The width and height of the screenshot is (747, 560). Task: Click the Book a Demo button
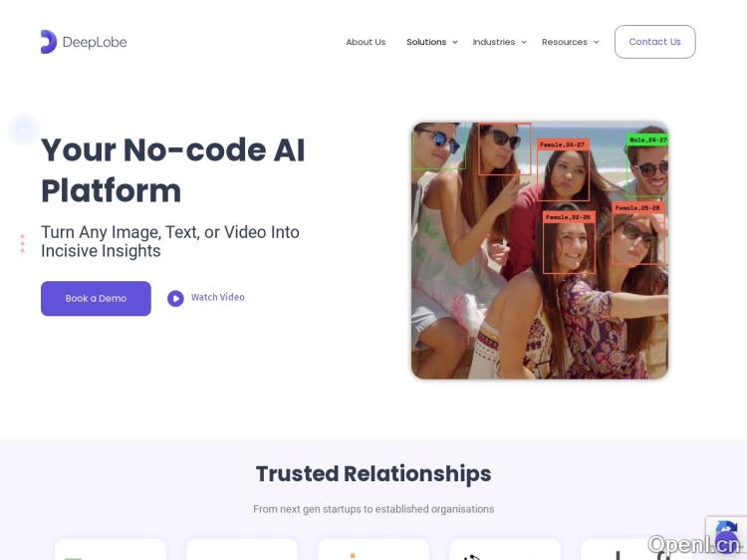tap(96, 298)
